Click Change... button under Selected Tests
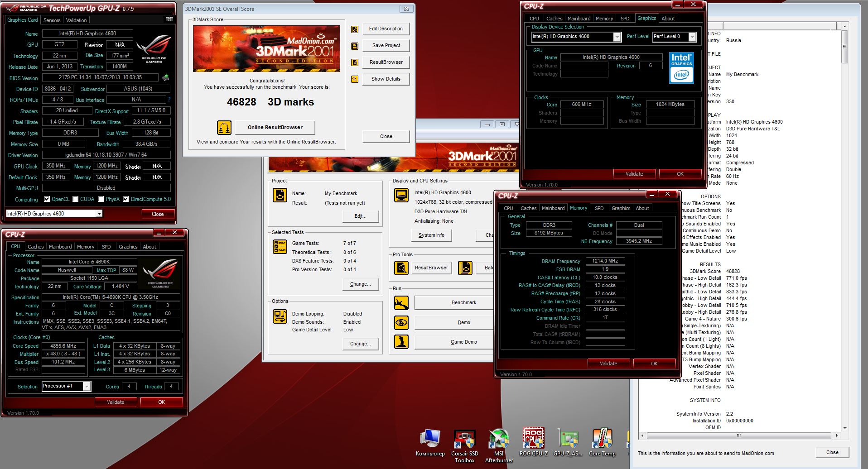868x469 pixels. click(361, 284)
